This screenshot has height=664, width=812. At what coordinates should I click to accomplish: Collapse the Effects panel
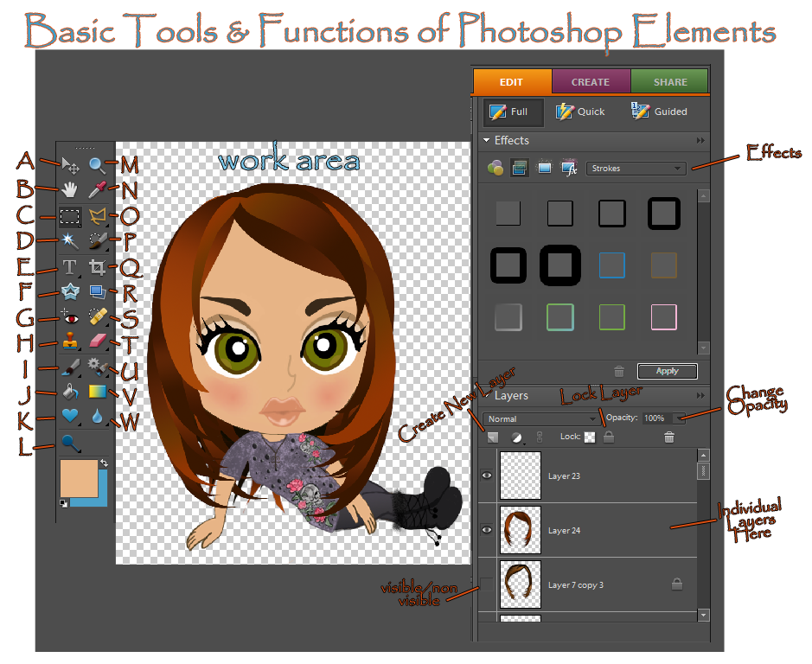pos(486,140)
